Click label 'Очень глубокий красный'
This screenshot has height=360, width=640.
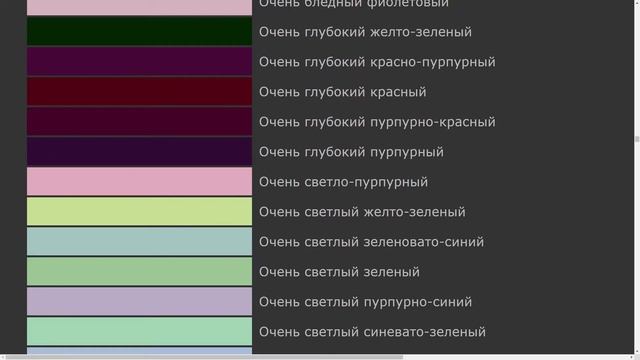pyautogui.click(x=342, y=92)
